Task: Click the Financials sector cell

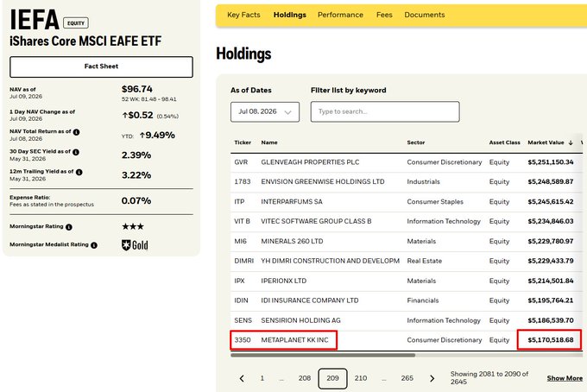Action: pos(423,300)
